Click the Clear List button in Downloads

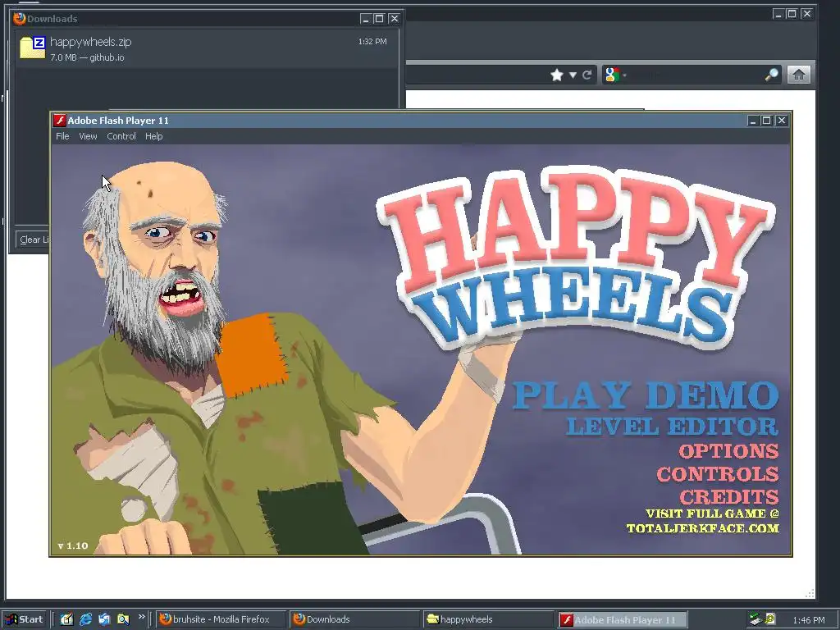[33, 240]
